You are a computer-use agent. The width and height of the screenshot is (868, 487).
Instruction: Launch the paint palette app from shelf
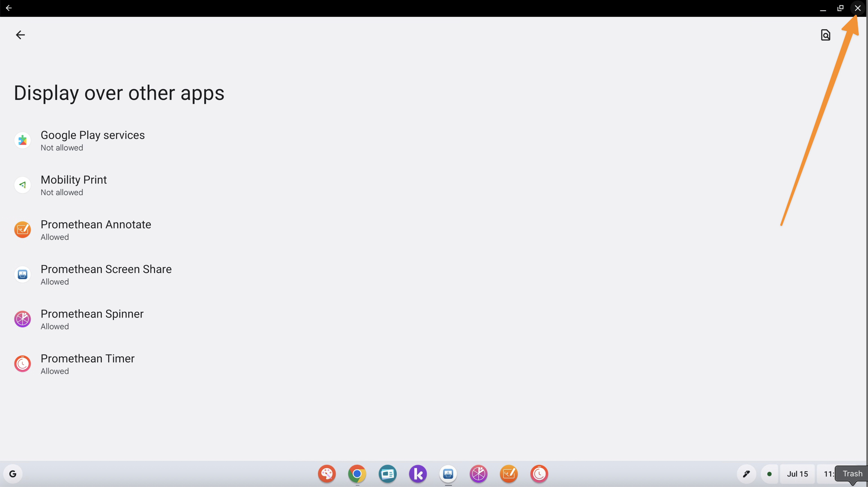[327, 474]
